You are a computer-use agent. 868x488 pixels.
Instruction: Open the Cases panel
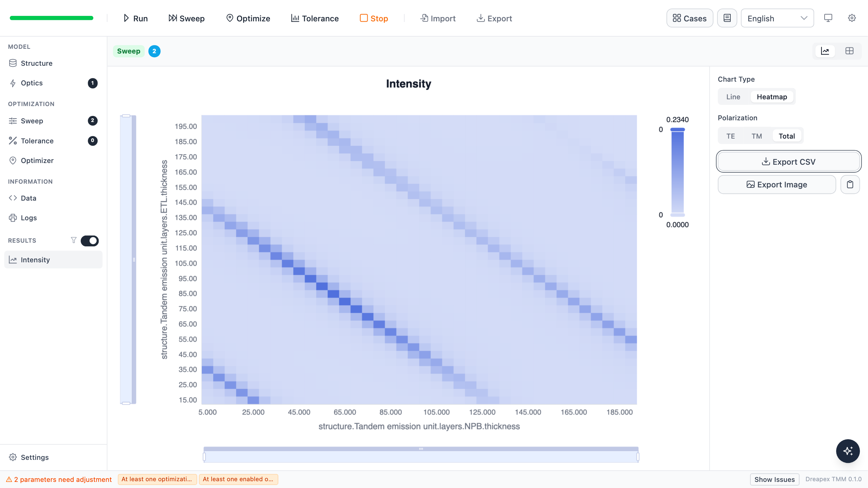tap(690, 18)
